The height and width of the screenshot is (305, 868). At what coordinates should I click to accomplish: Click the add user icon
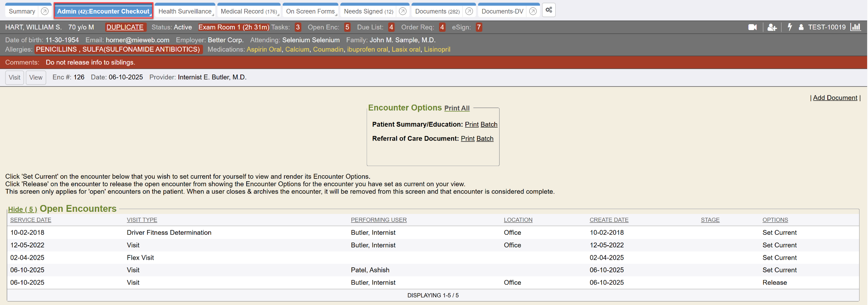pos(772,27)
